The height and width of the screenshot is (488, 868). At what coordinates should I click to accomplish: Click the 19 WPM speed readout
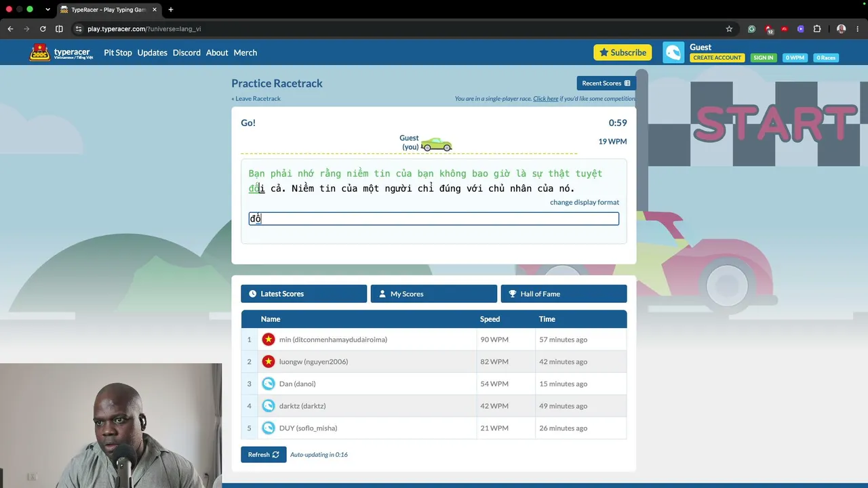(x=612, y=142)
